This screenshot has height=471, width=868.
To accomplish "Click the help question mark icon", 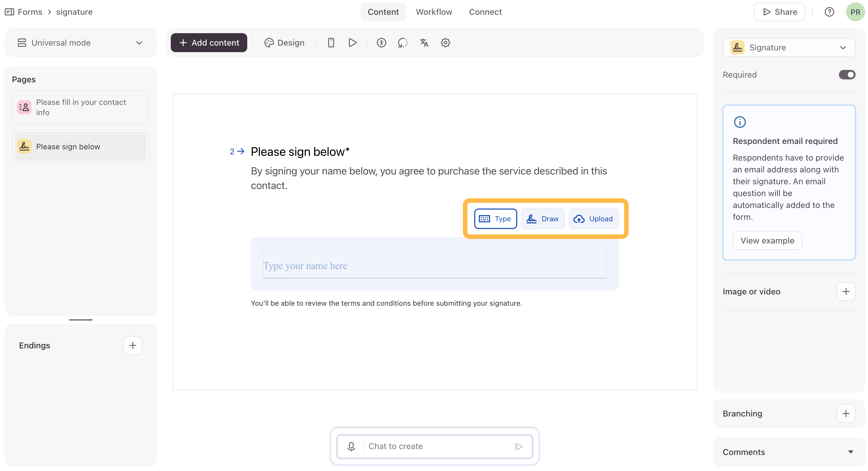I will click(x=829, y=12).
